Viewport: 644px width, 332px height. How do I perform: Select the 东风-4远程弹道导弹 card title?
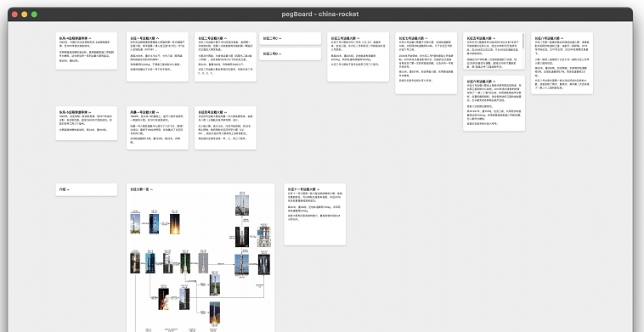[x=73, y=38]
